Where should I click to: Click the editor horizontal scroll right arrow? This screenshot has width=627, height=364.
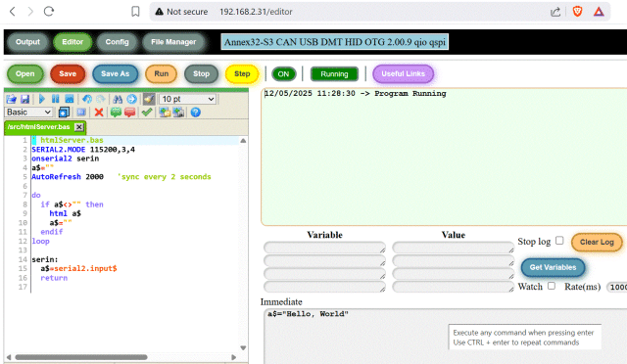coord(234,357)
